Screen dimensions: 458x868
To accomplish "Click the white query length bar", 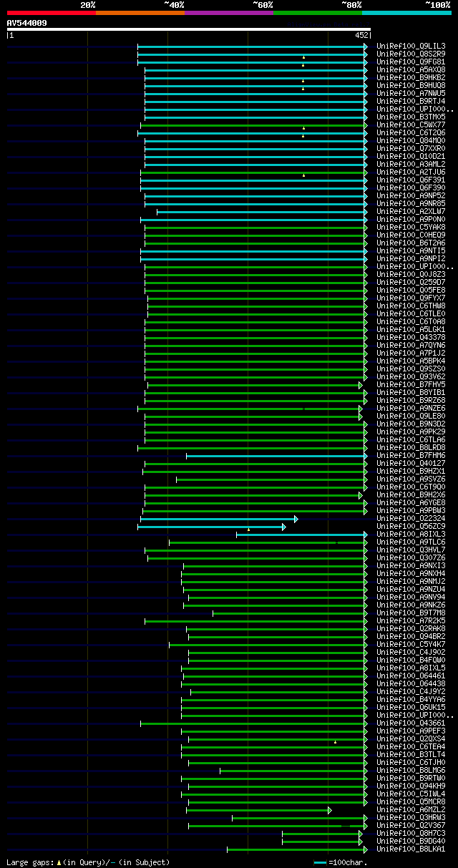I will [x=189, y=29].
